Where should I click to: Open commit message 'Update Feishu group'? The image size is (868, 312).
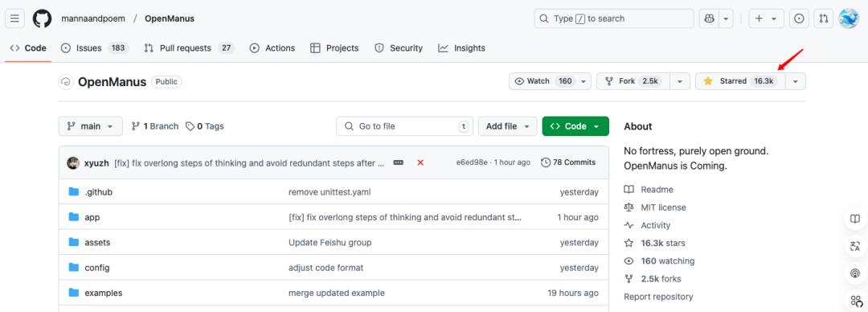pyautogui.click(x=330, y=242)
